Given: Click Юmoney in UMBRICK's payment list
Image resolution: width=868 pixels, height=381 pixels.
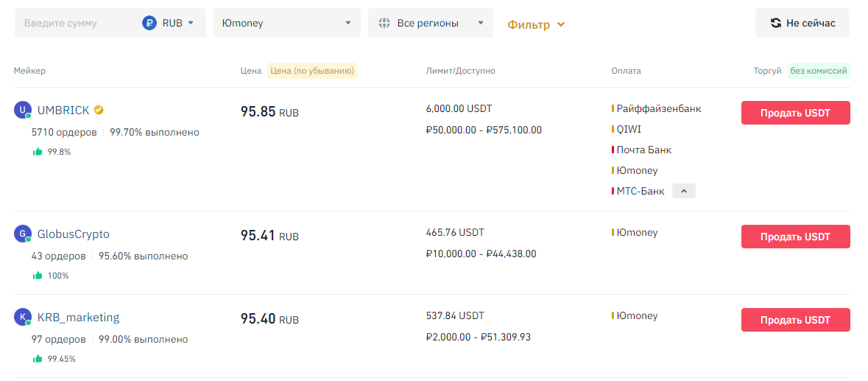Looking at the screenshot, I should pos(637,170).
